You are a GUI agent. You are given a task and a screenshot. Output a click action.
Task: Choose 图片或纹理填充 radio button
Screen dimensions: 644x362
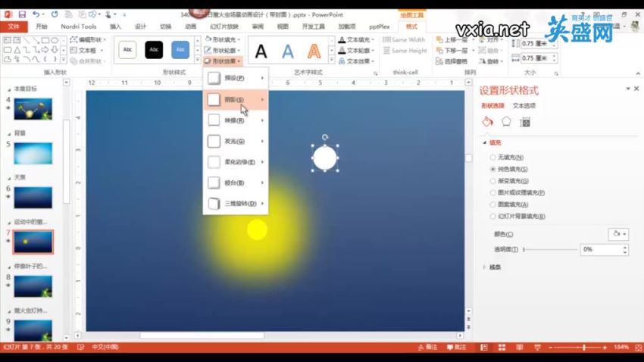(x=493, y=192)
